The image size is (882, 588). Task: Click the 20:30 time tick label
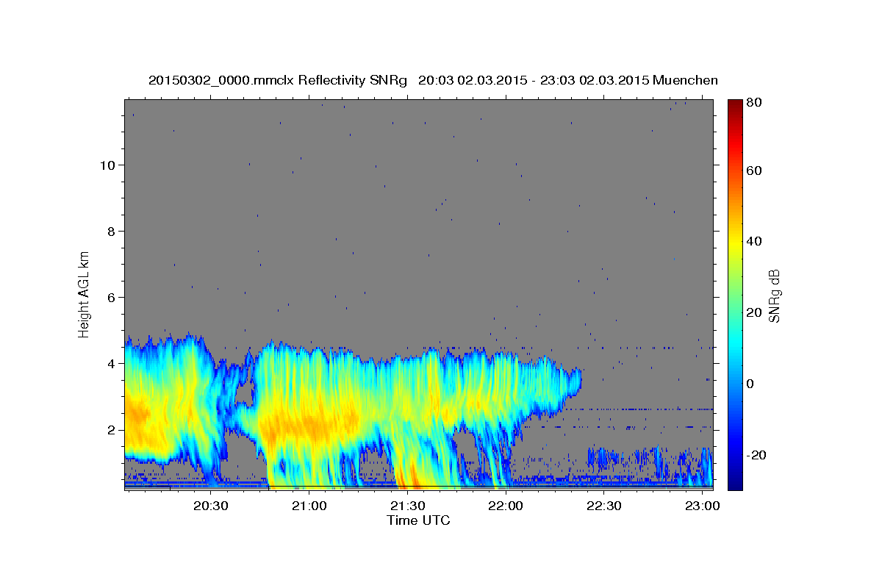(211, 506)
